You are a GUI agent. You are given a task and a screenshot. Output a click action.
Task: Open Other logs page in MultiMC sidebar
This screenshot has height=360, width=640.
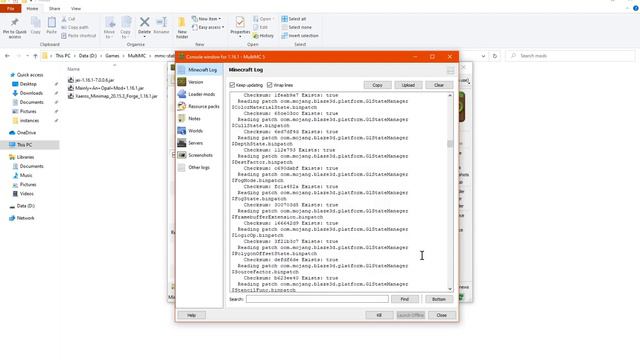[200, 168]
